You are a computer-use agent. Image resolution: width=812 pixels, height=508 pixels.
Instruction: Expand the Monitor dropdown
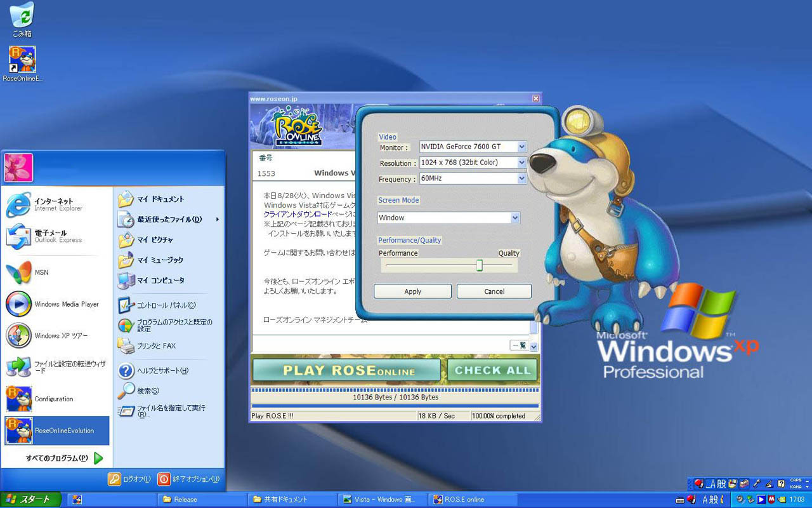coord(521,147)
